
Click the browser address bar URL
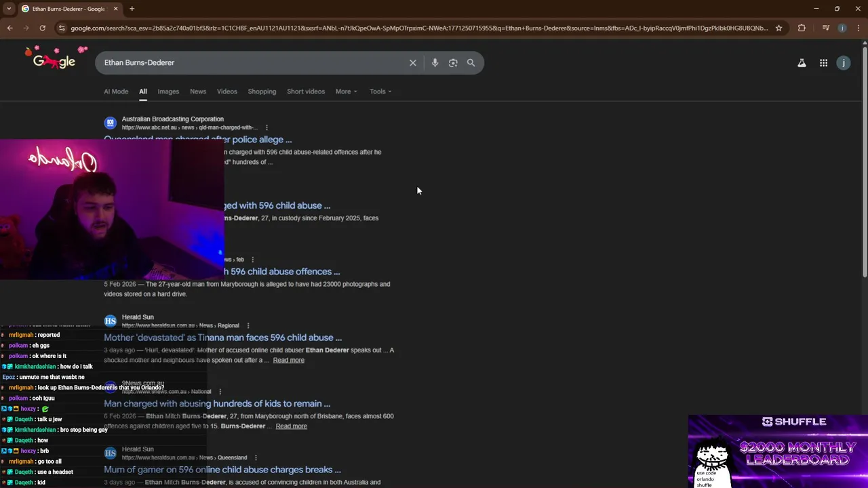[419, 28]
